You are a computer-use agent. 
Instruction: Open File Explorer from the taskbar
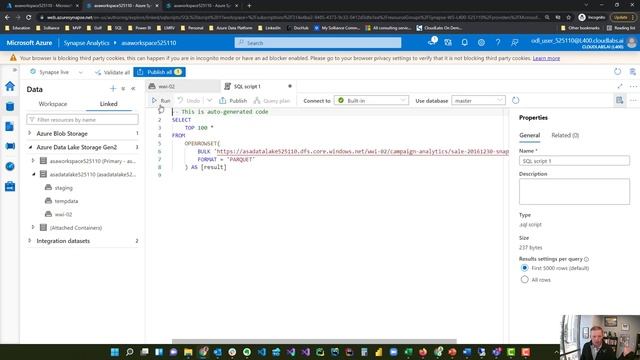click(x=188, y=352)
